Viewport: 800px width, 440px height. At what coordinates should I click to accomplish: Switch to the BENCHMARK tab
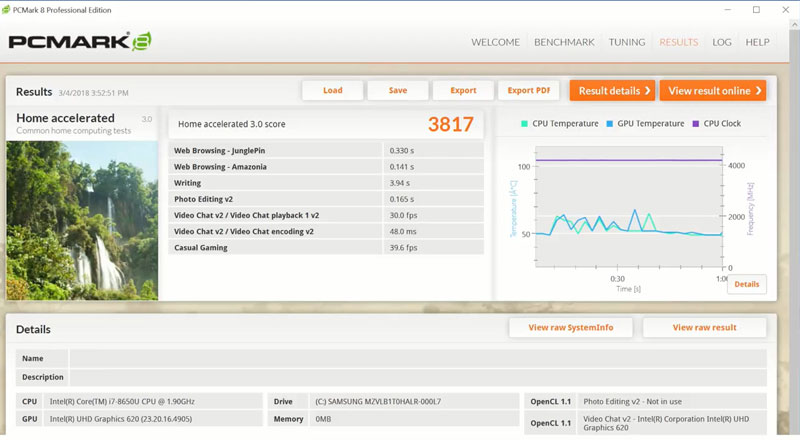[564, 42]
